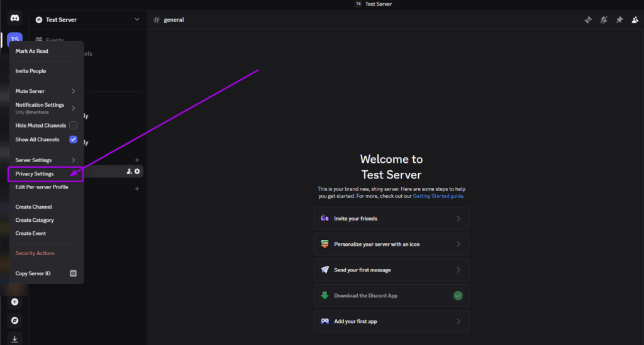The height and width of the screenshot is (345, 644).
Task: Open Explore Discoverable Servers compass icon
Action: pos(15,320)
